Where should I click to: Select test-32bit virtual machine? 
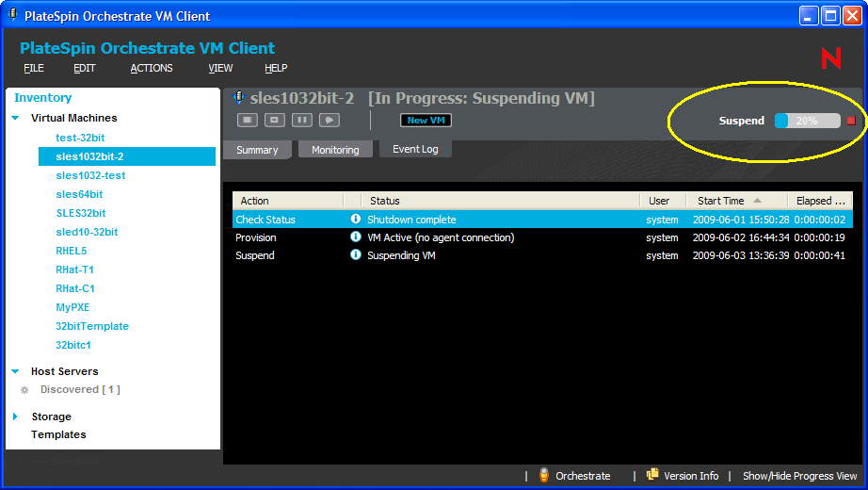[x=80, y=138]
